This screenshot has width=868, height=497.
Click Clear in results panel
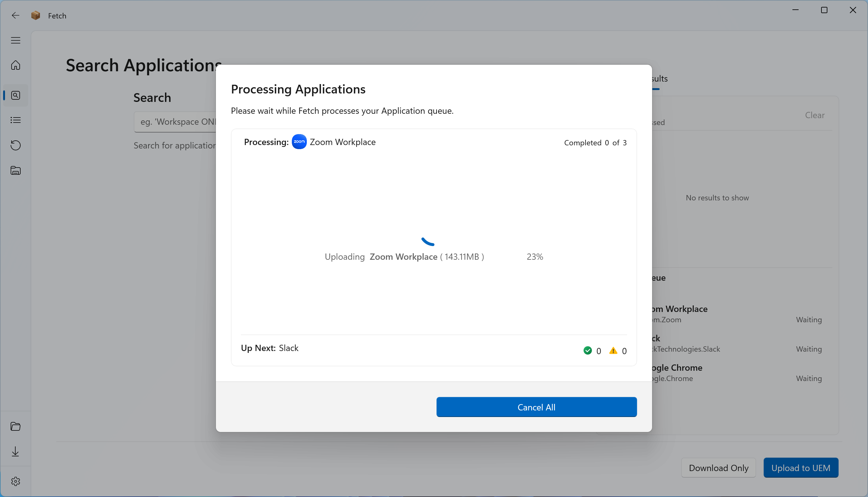pyautogui.click(x=815, y=115)
